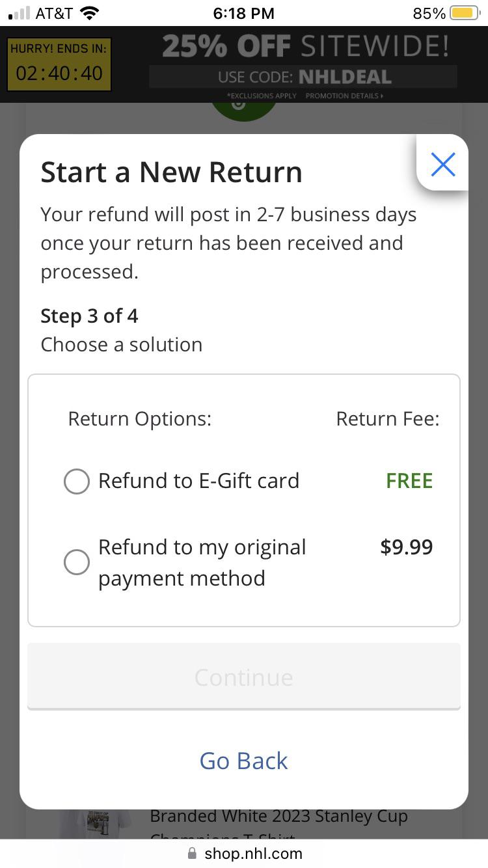
Task: Tap the padlock icon beside shop.nhl.com
Action: click(193, 853)
